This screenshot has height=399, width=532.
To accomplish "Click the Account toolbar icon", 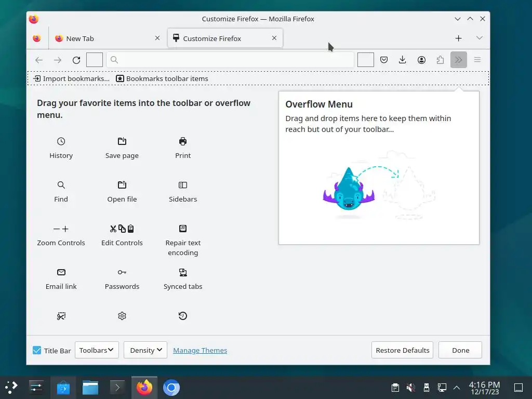I will [421, 60].
